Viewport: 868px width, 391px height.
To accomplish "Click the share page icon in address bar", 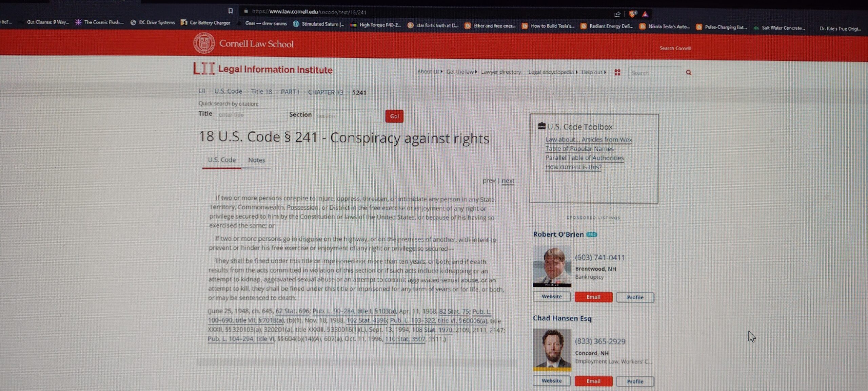I will point(617,14).
